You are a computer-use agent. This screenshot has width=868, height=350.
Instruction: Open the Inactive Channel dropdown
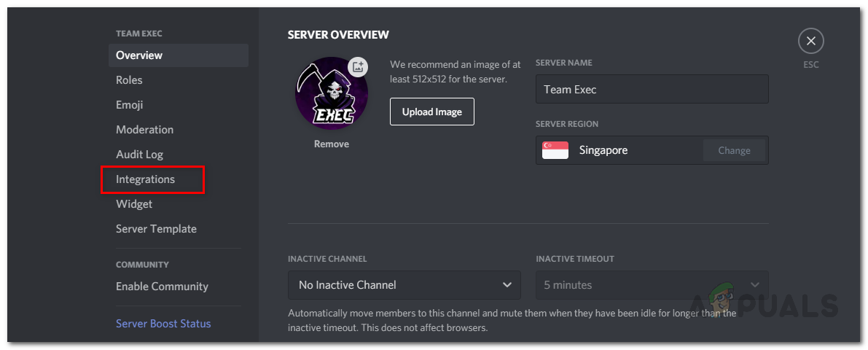404,285
